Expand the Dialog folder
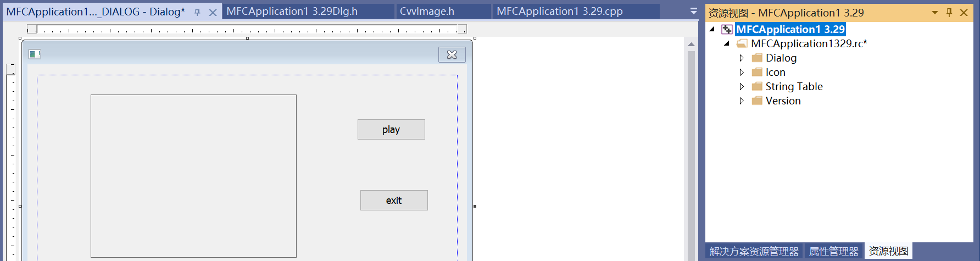Image resolution: width=980 pixels, height=261 pixels. [742, 58]
